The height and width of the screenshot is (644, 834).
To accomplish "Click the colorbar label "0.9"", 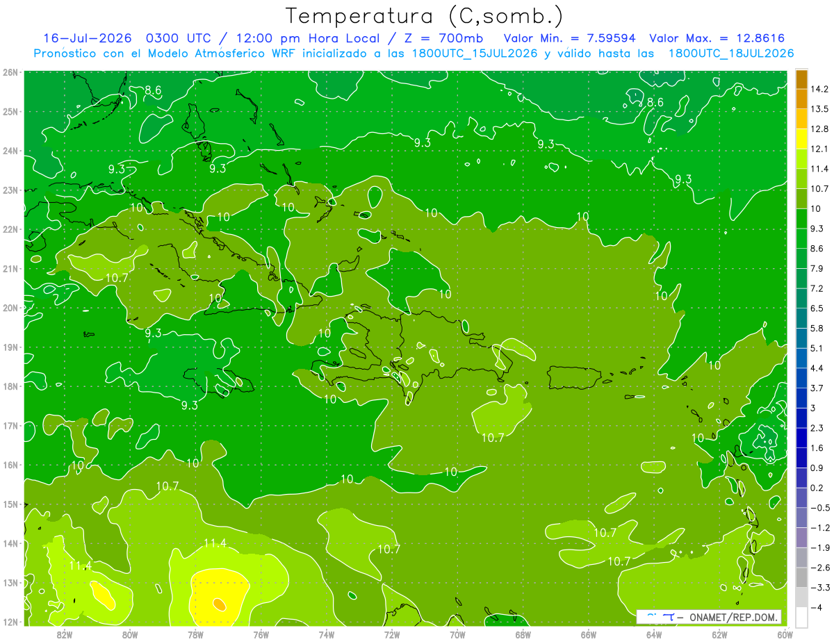I will point(817,468).
